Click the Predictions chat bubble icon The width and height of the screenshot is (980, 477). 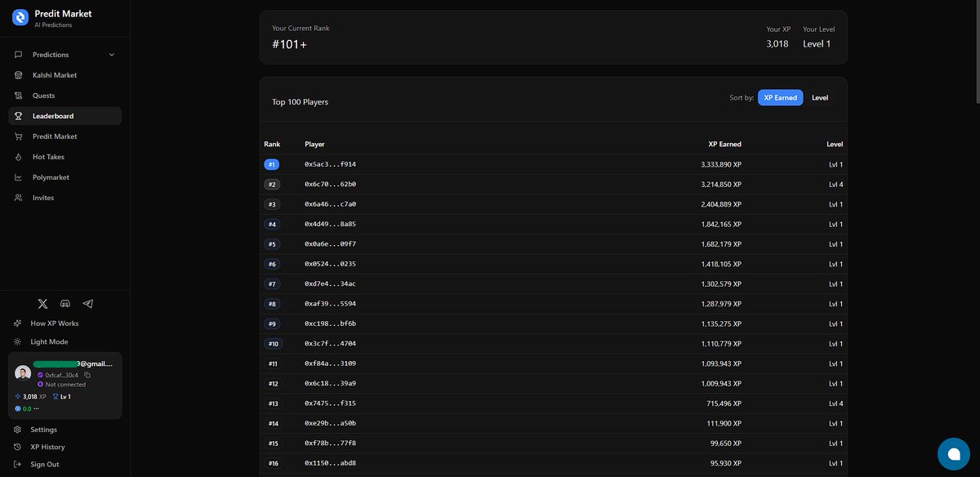coord(18,55)
